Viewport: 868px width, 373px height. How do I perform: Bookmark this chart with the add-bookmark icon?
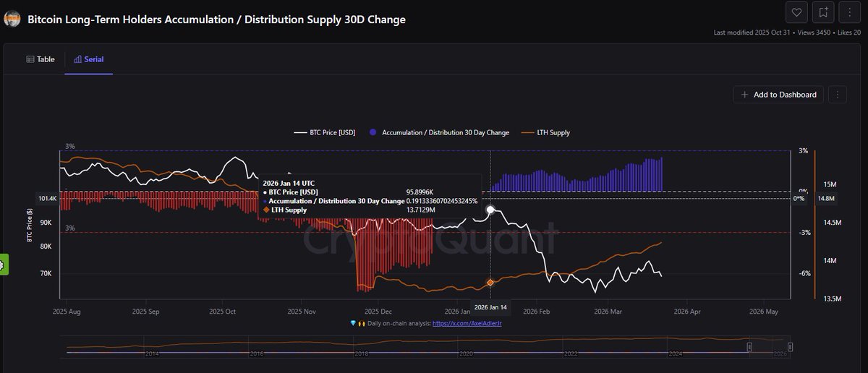pos(824,12)
